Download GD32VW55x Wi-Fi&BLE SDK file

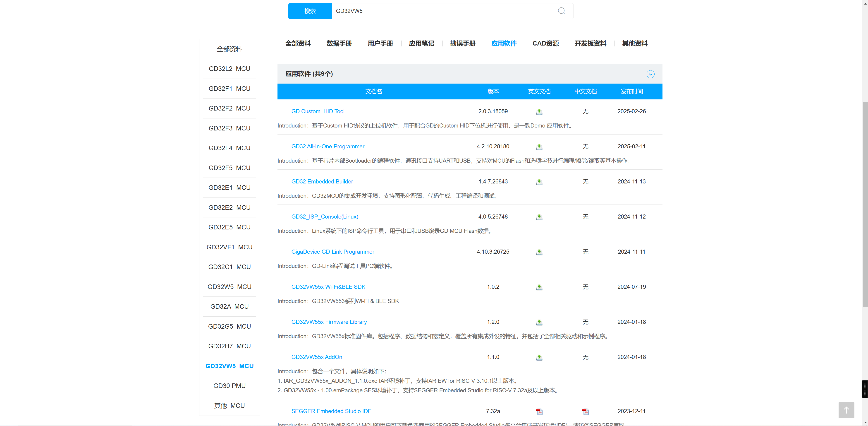pyautogui.click(x=539, y=287)
